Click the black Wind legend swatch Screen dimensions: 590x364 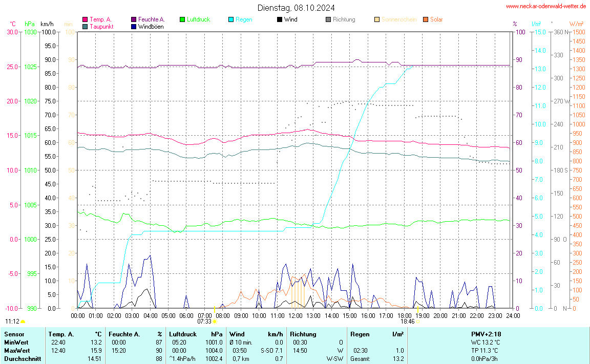pyautogui.click(x=280, y=19)
